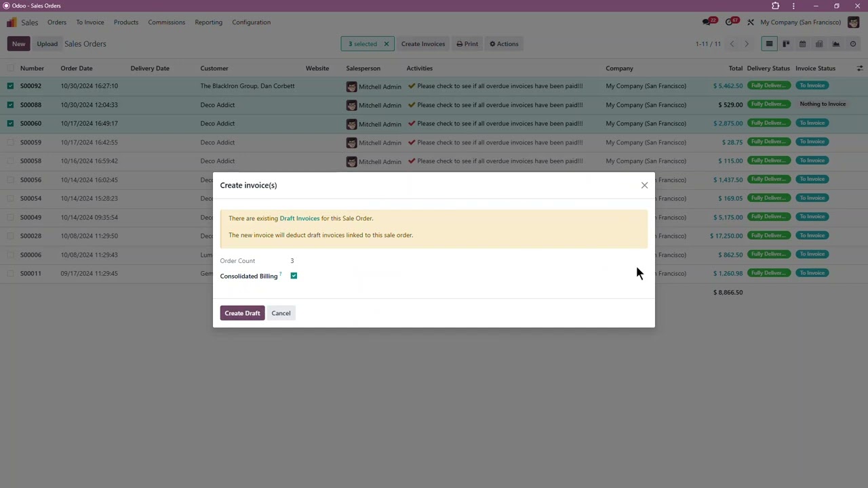Click Cancel in the invoice dialog
This screenshot has width=868, height=488.
point(281,313)
